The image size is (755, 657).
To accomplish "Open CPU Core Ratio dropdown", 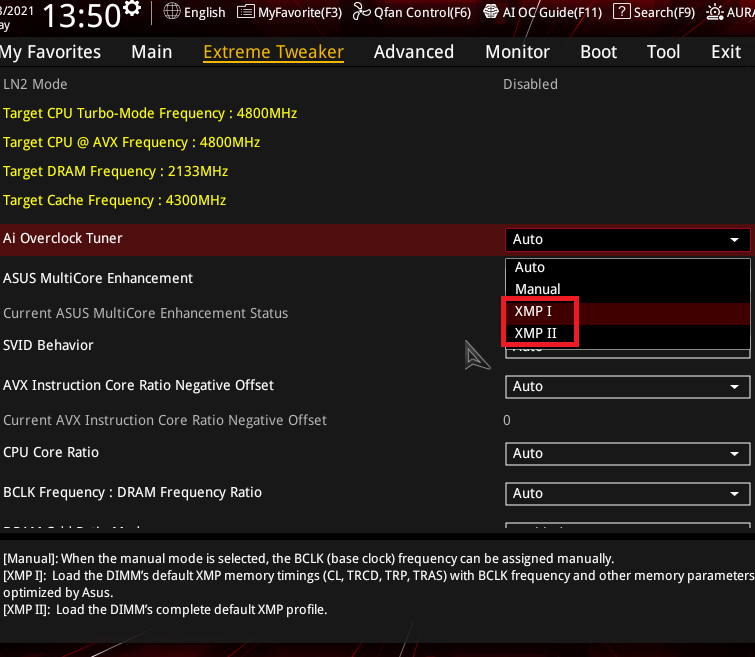I will [627, 454].
